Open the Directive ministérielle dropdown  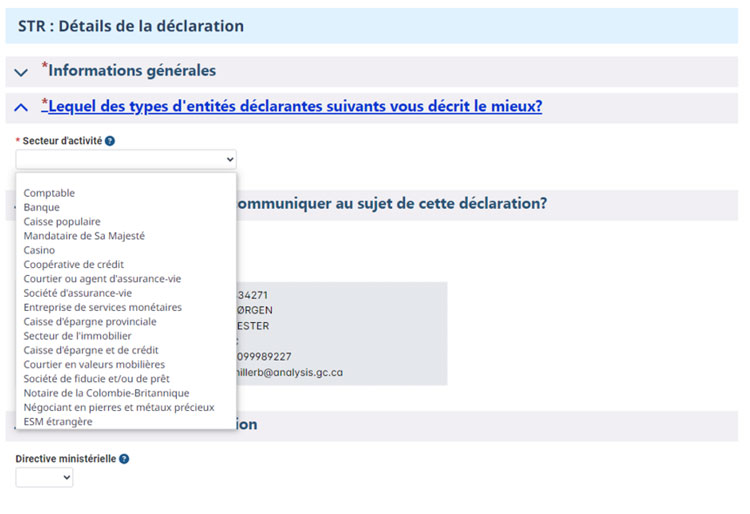[x=44, y=477]
